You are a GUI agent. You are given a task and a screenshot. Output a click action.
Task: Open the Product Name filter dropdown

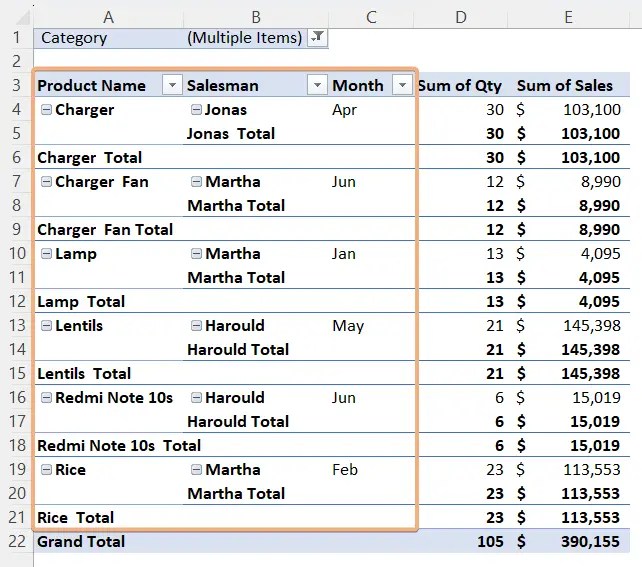(172, 85)
